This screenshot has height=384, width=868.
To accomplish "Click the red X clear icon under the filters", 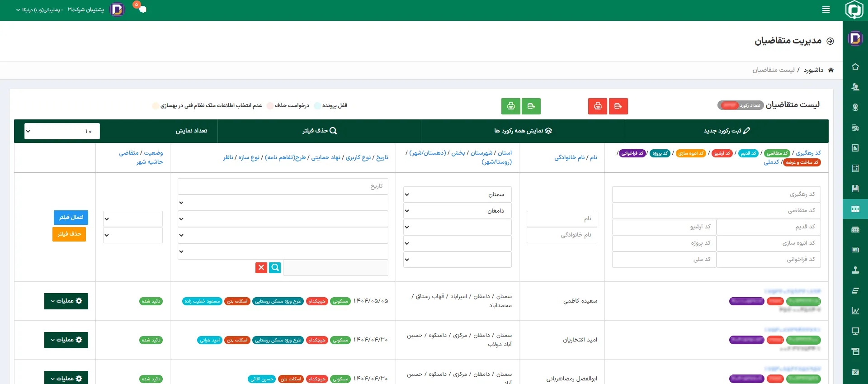I will 261,268.
